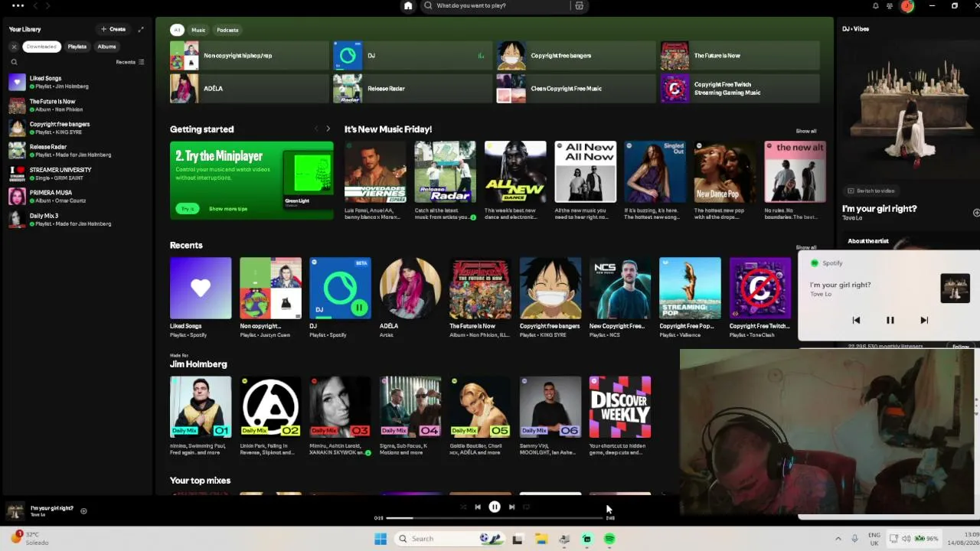Pause the DJ card in Recents
The width and height of the screenshot is (980, 551).
pos(358,308)
